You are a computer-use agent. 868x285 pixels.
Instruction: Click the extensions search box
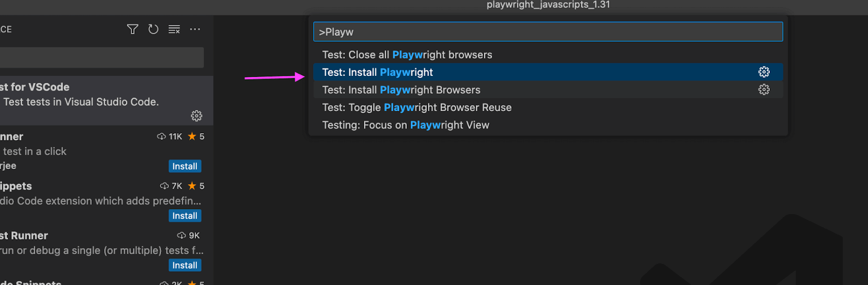click(102, 57)
